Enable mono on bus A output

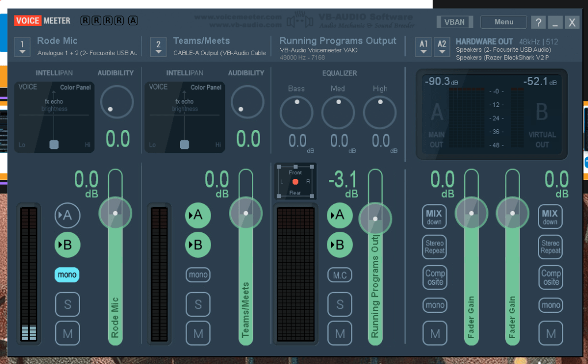coord(434,305)
